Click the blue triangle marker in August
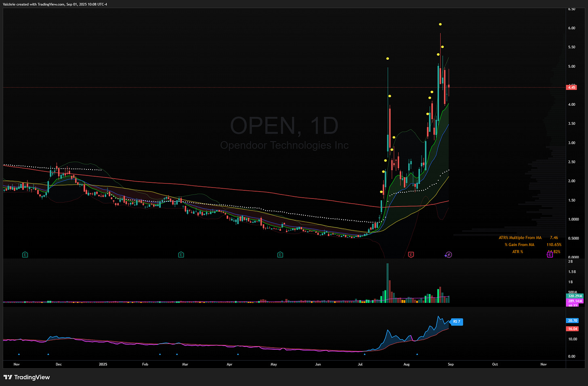This screenshot has width=588, height=386. (417, 354)
